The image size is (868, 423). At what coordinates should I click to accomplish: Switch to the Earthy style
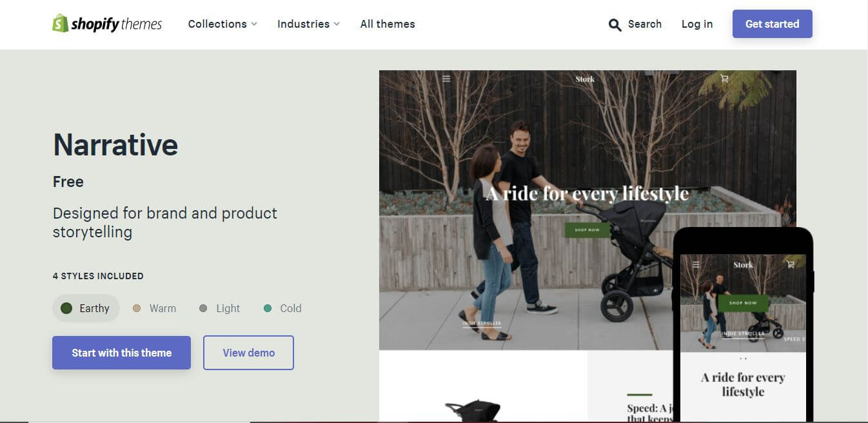point(86,308)
